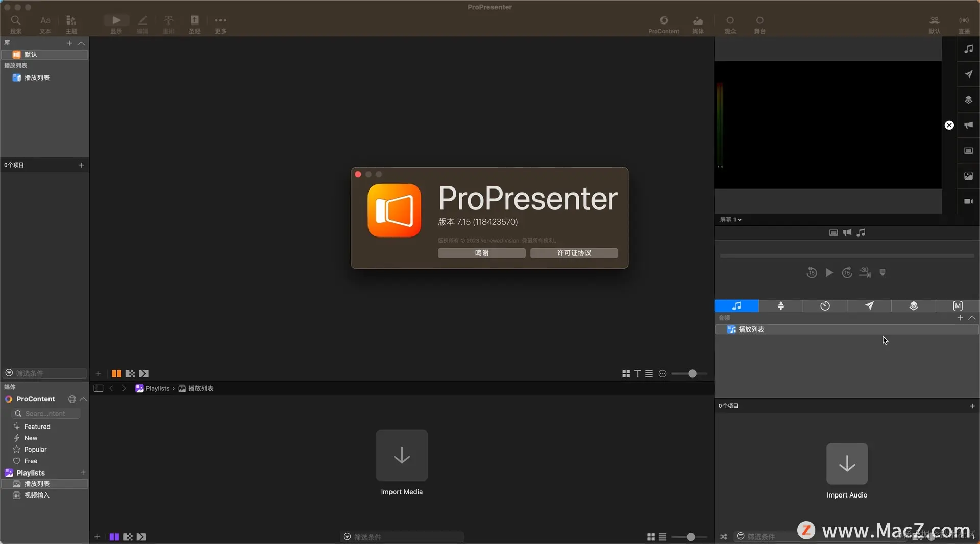Click the globe icon beside ProContent
Viewport: 980px width, 544px height.
[x=72, y=399]
